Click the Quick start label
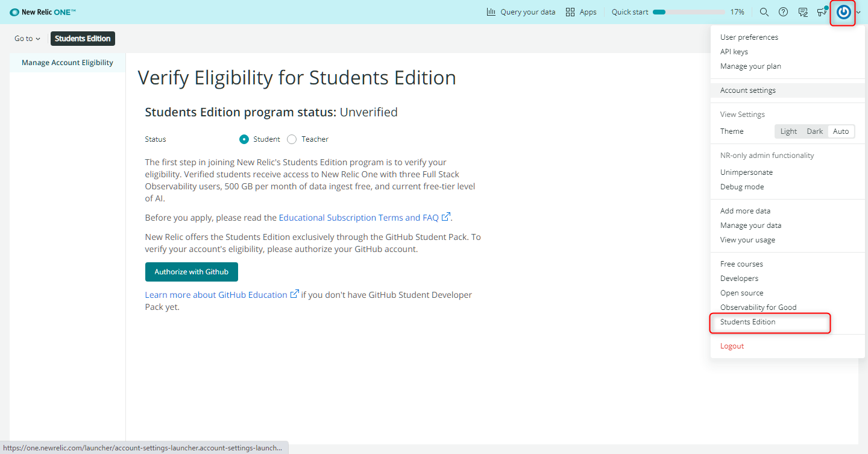Viewport: 868px width, 454px height. tap(630, 12)
